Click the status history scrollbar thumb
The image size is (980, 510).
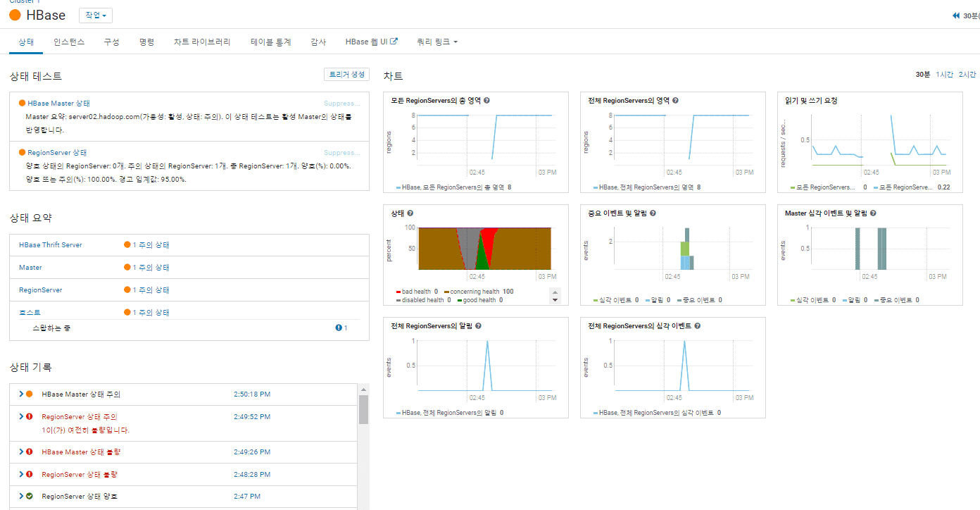[364, 409]
